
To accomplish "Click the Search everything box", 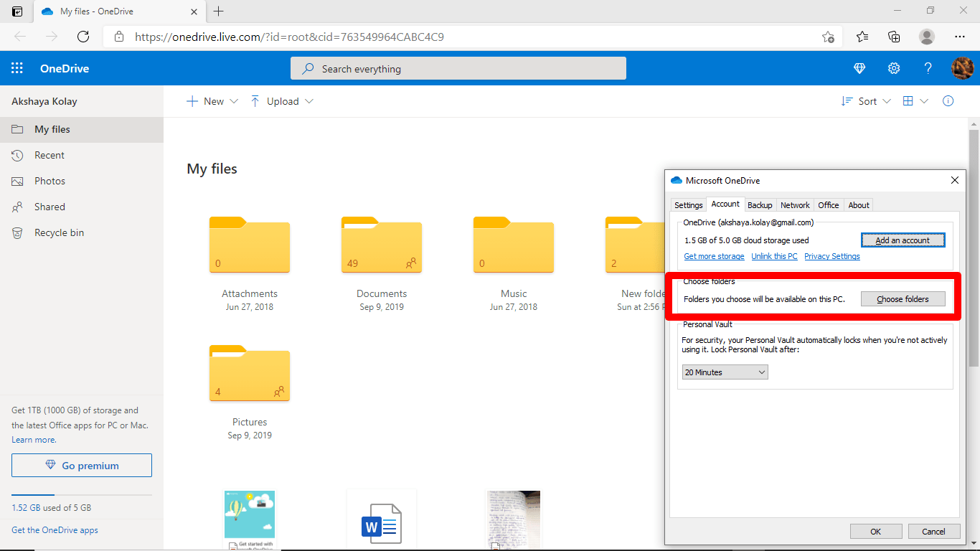I will (458, 69).
